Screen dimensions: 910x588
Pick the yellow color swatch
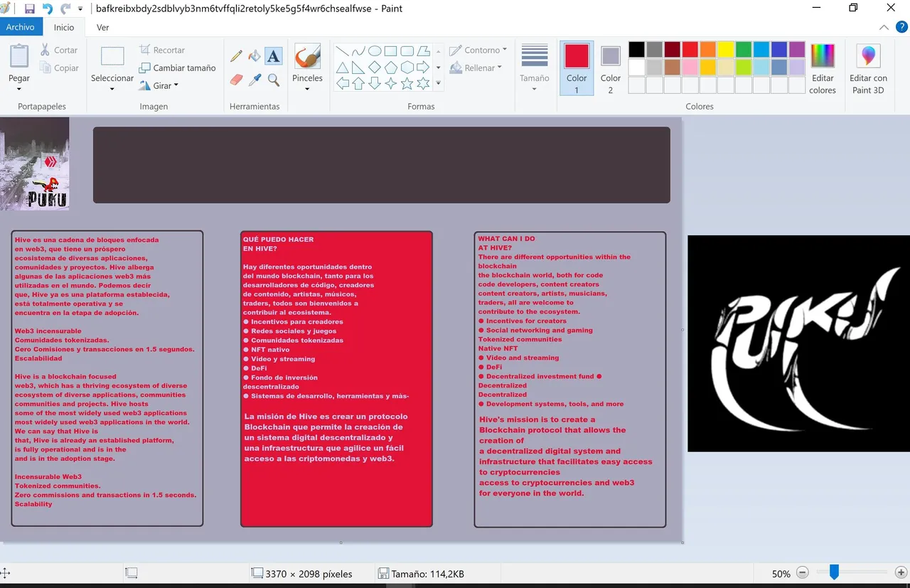(726, 50)
